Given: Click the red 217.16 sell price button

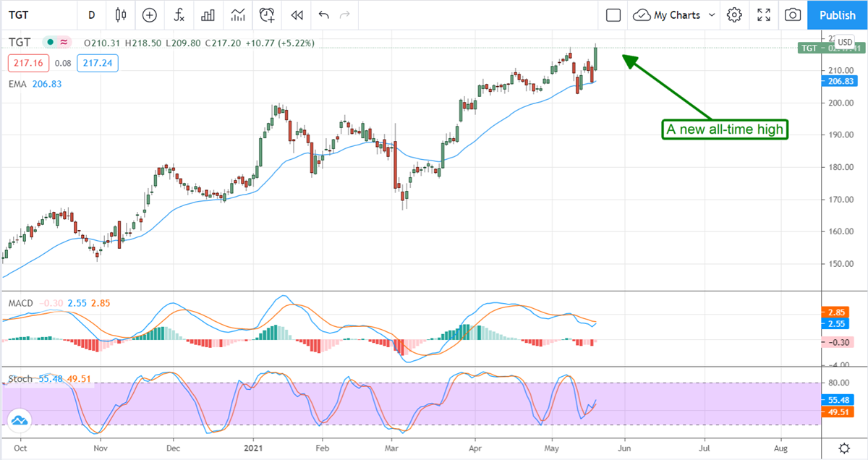Looking at the screenshot, I should (x=27, y=64).
